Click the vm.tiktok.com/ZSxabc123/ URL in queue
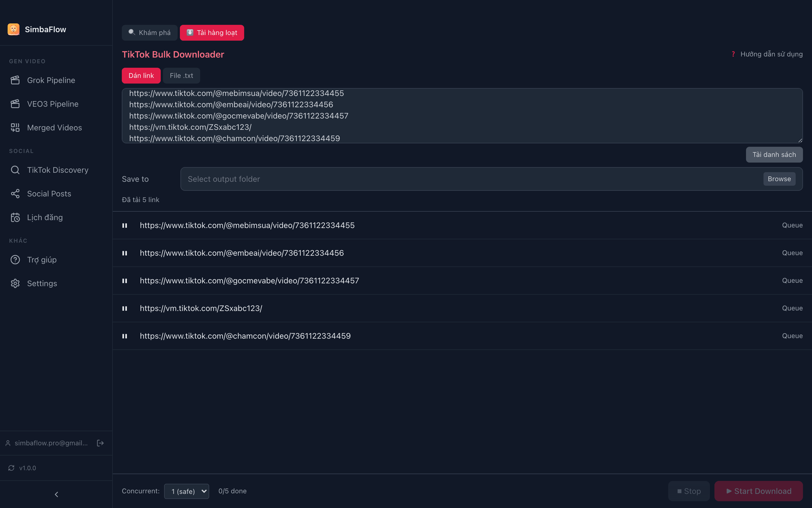Image resolution: width=812 pixels, height=508 pixels. tap(201, 308)
